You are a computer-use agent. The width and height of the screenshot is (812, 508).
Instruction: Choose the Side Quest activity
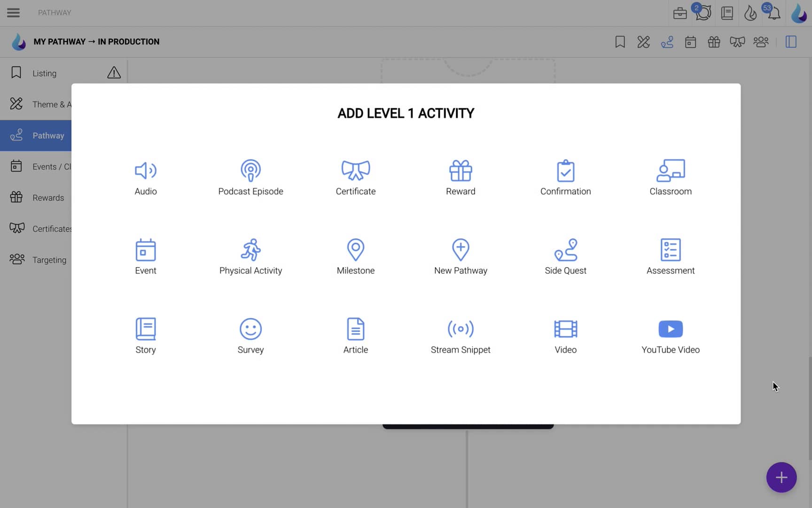point(565,256)
